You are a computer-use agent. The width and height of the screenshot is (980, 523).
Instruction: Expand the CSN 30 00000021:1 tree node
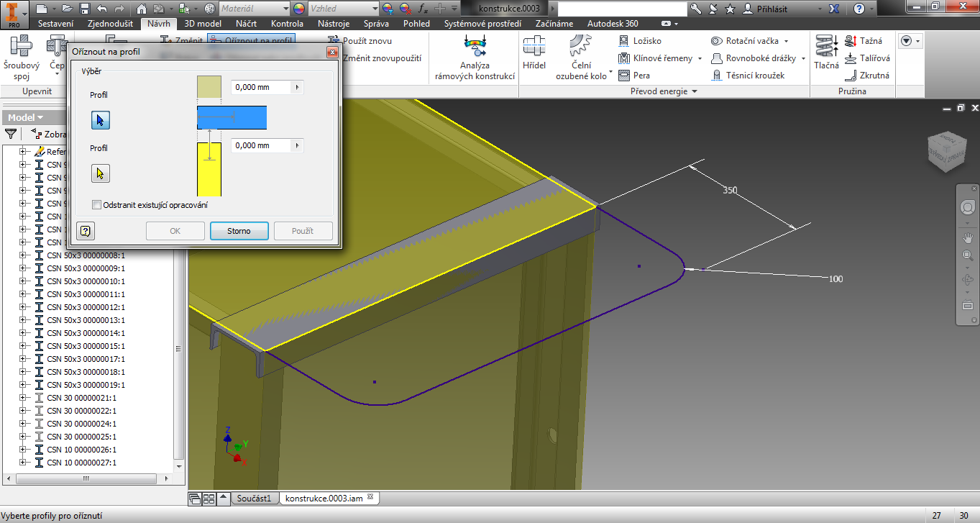click(x=22, y=398)
